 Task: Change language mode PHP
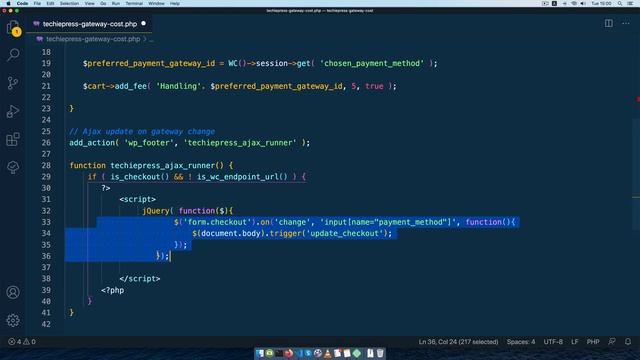(593, 342)
